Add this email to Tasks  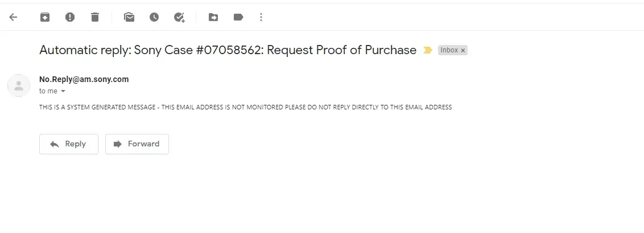pos(179,17)
